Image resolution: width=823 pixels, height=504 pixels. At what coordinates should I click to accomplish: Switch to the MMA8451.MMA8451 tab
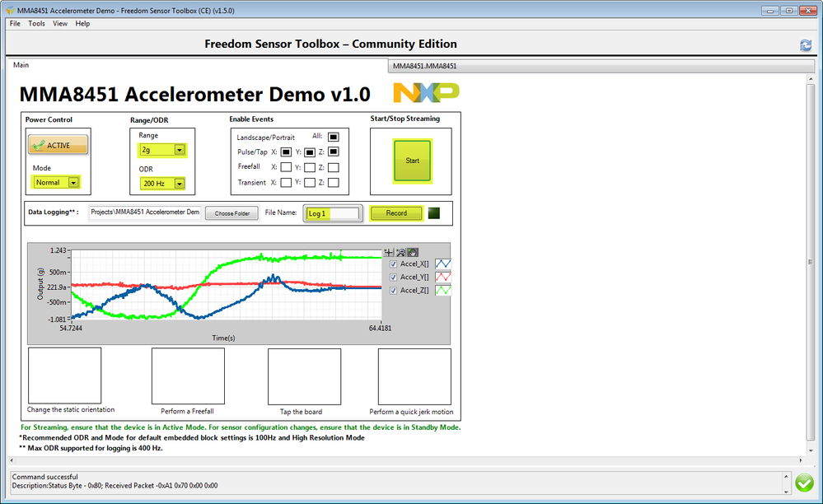(601, 66)
